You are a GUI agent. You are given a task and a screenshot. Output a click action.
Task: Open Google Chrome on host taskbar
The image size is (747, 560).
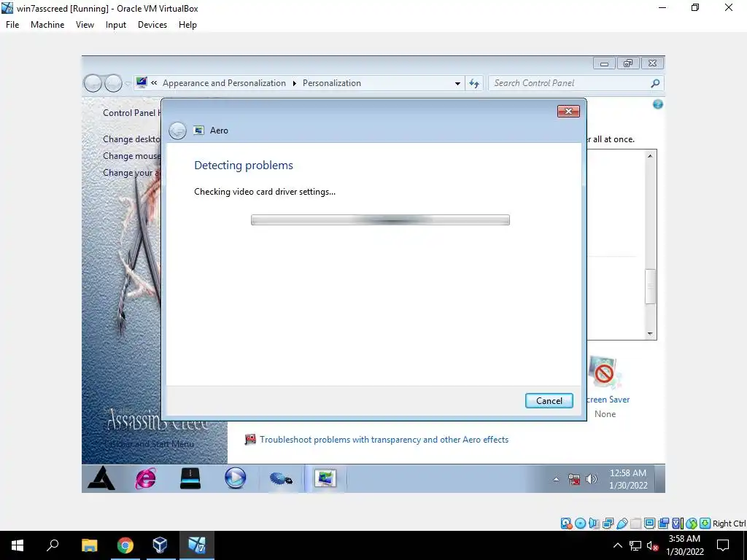[x=125, y=545]
